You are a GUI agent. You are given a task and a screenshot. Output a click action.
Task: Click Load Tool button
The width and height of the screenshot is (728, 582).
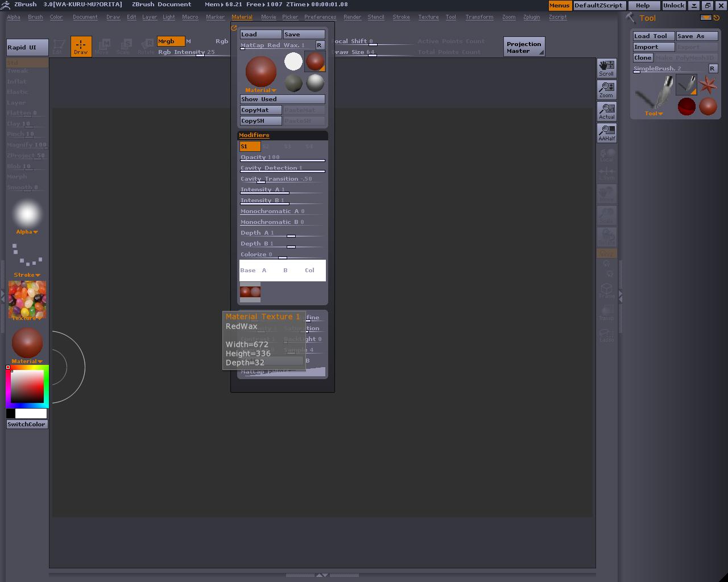coord(654,36)
